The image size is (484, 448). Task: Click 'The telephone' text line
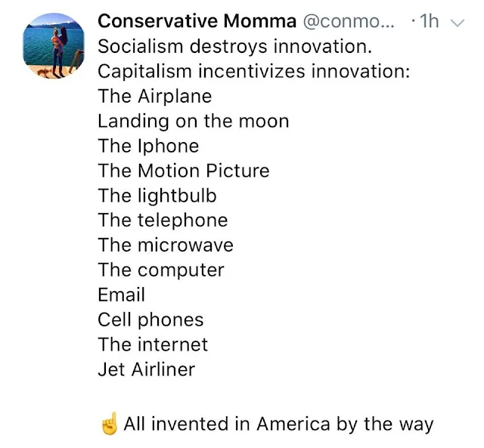[x=163, y=221]
